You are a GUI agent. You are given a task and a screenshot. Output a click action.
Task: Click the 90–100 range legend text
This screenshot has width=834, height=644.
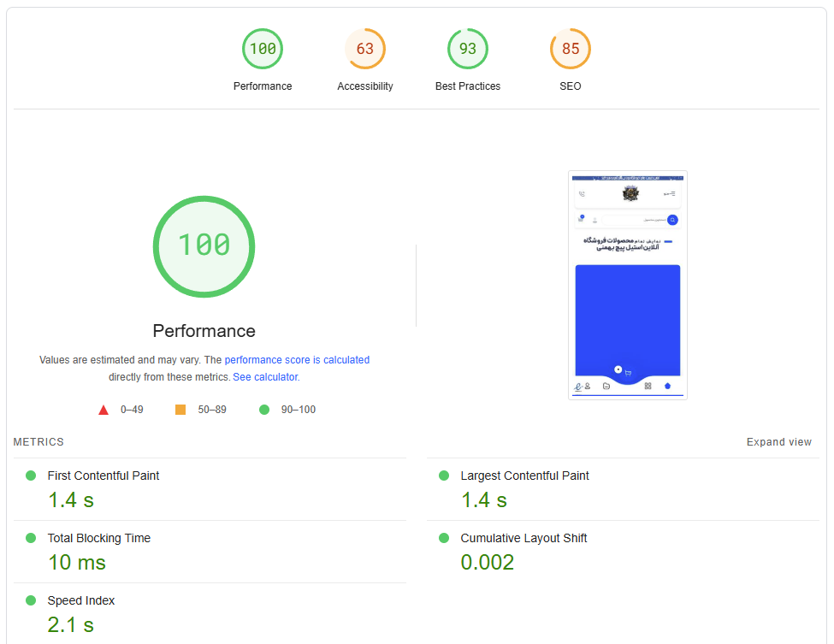click(x=299, y=410)
